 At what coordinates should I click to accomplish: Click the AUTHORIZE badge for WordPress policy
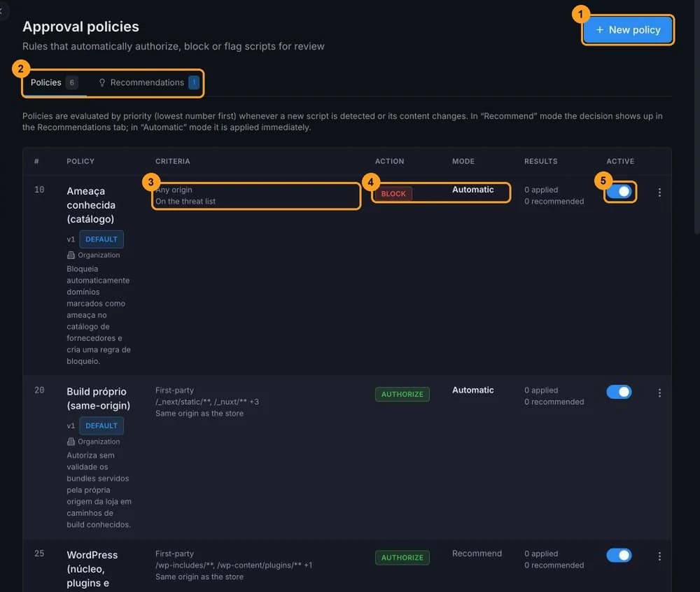[x=402, y=557]
